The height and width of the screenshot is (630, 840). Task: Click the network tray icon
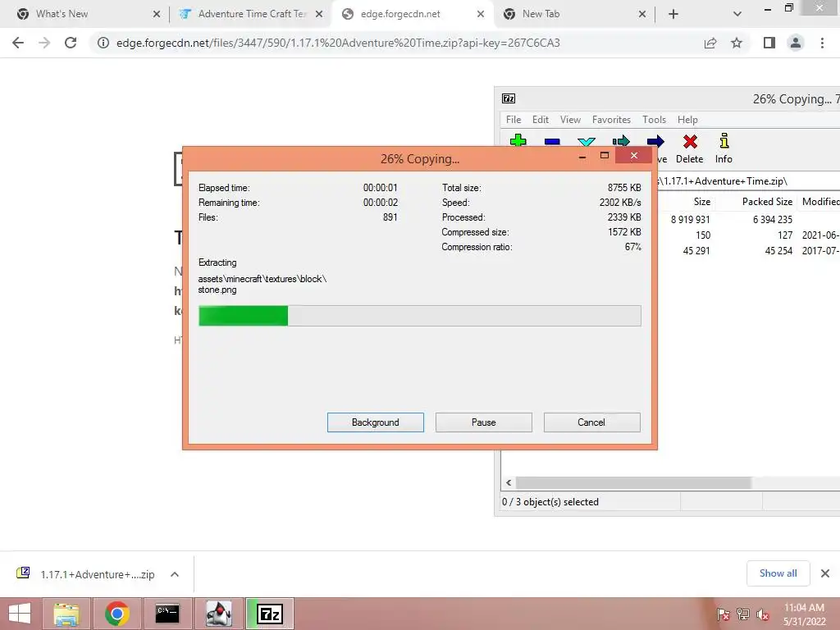tap(743, 614)
